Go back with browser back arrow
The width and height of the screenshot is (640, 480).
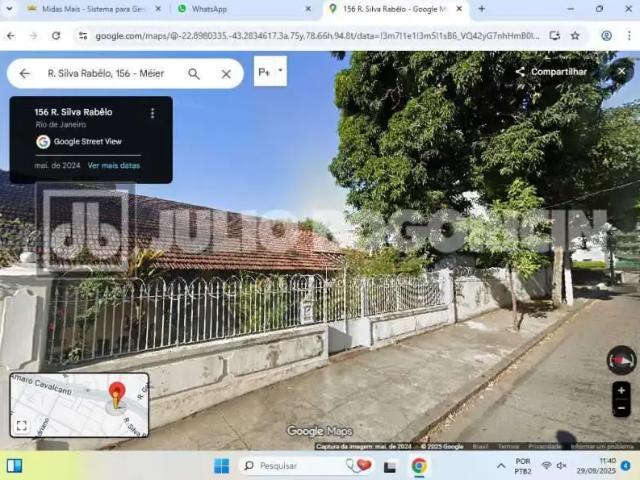[11, 36]
